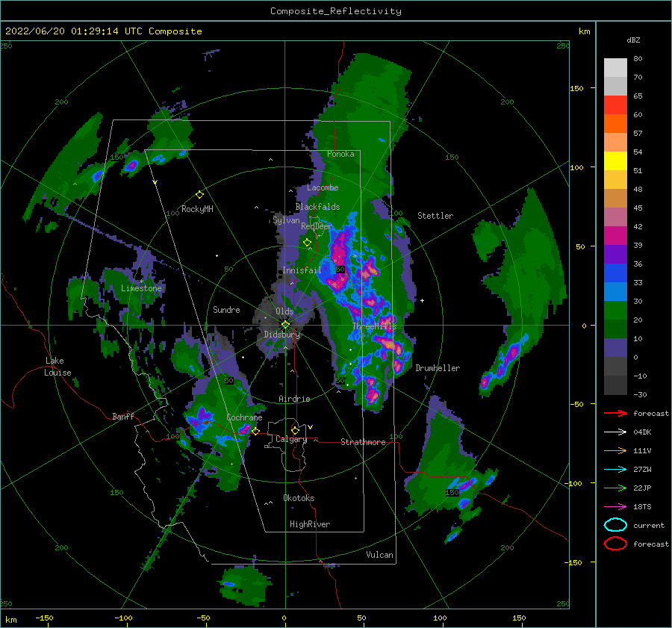672x628 pixels.
Task: Click the blue 36 dBZ swatch
Action: tap(615, 273)
